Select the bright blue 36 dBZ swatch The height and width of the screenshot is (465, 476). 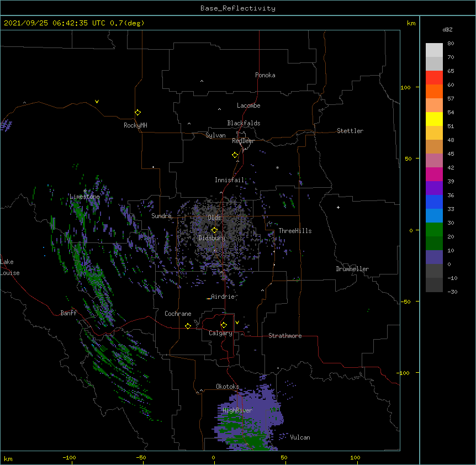(x=434, y=202)
